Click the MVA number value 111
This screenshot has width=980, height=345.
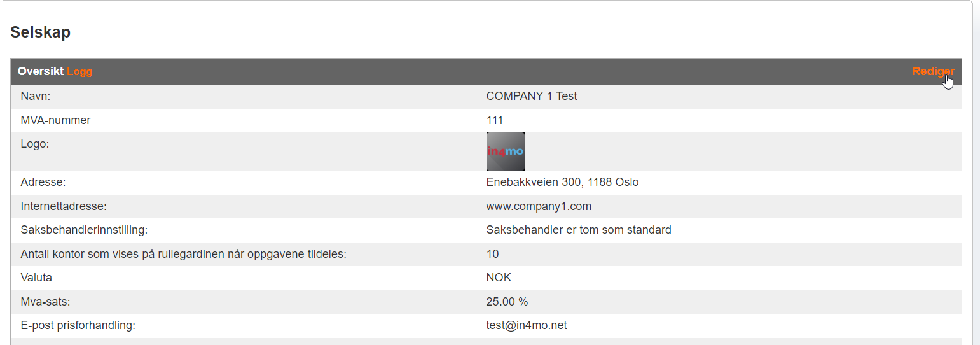click(x=494, y=120)
